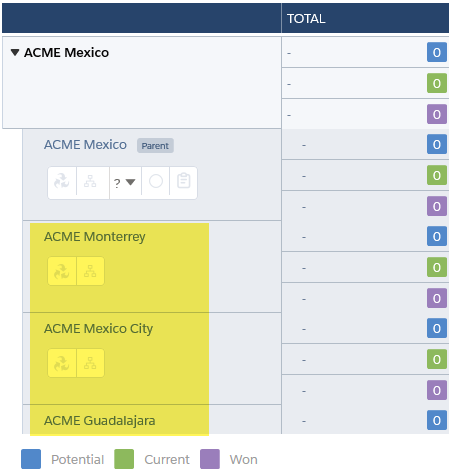Open the ACME Guadalajara account link
Viewport: 449px width, 476px height.
point(100,421)
